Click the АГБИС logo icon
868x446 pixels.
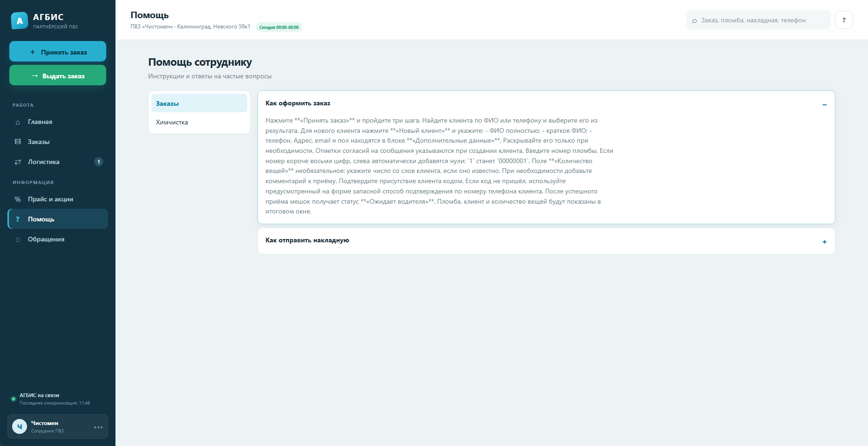pos(20,21)
